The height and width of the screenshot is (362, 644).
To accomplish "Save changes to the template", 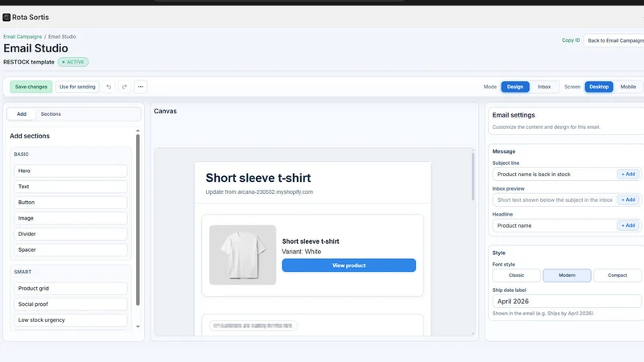I will click(x=31, y=87).
